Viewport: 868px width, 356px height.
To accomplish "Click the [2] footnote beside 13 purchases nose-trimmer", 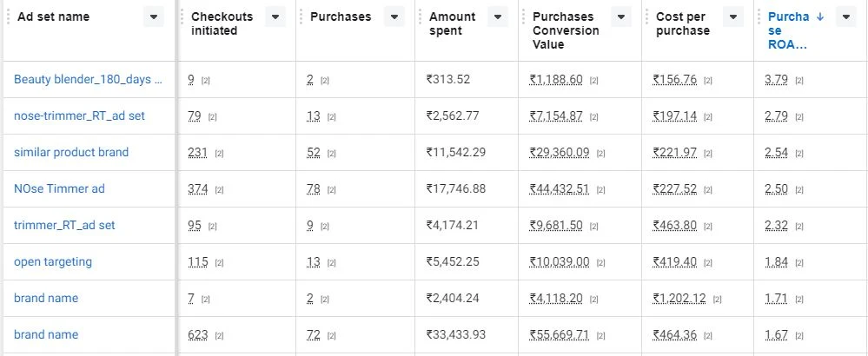I will tap(332, 117).
